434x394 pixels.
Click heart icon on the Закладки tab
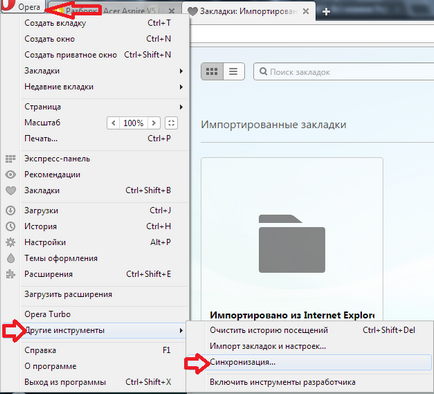coord(193,11)
